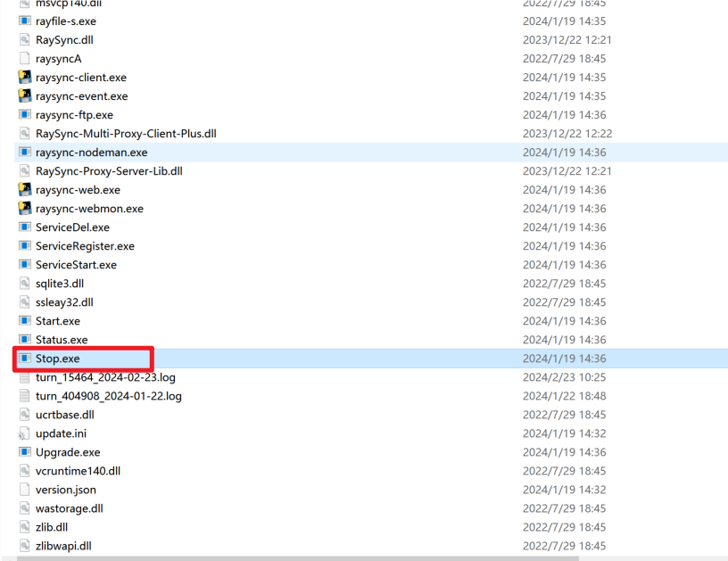Screen dimensions: 728x561
Task: Click the raysync-nodeman.exe file icon
Action: point(25,153)
